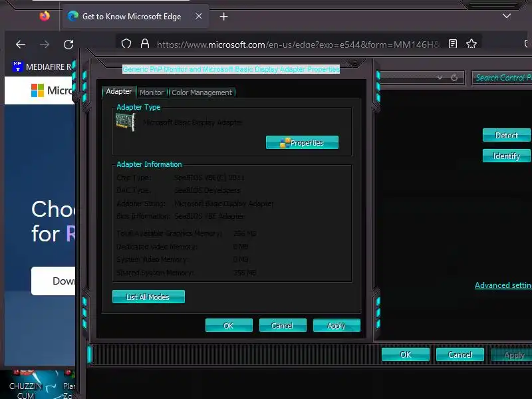The image size is (532, 399).
Task: Reload the current page
Action: 68,44
